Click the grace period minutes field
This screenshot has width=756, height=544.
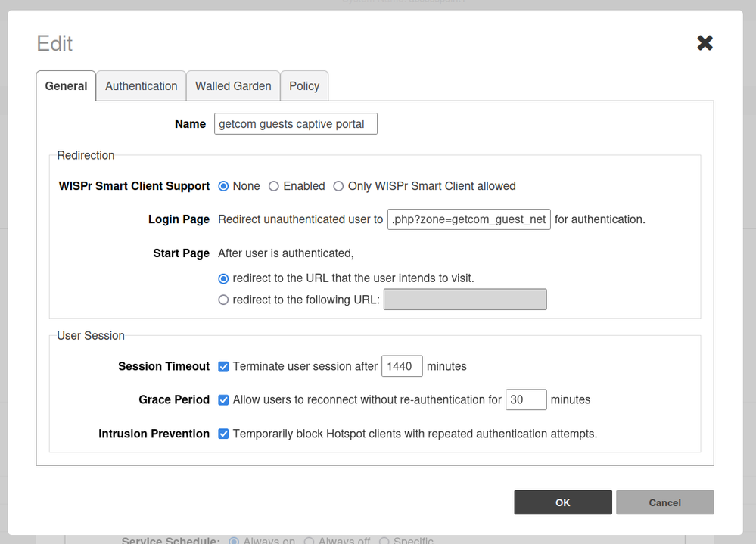[x=526, y=400]
